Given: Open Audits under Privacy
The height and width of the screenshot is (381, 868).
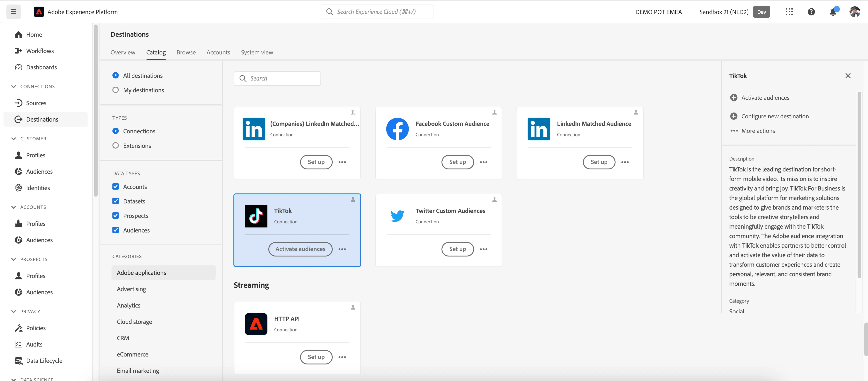Looking at the screenshot, I should tap(34, 344).
